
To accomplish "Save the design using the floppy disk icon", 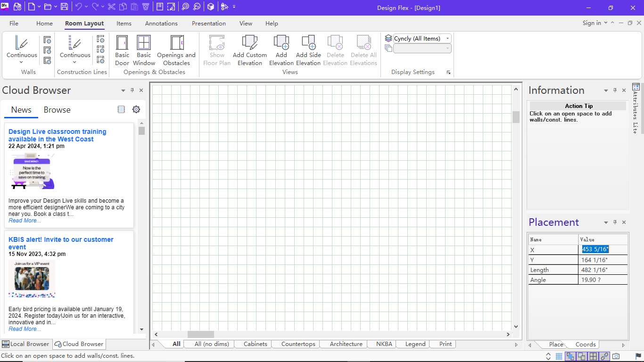I will tap(65, 7).
